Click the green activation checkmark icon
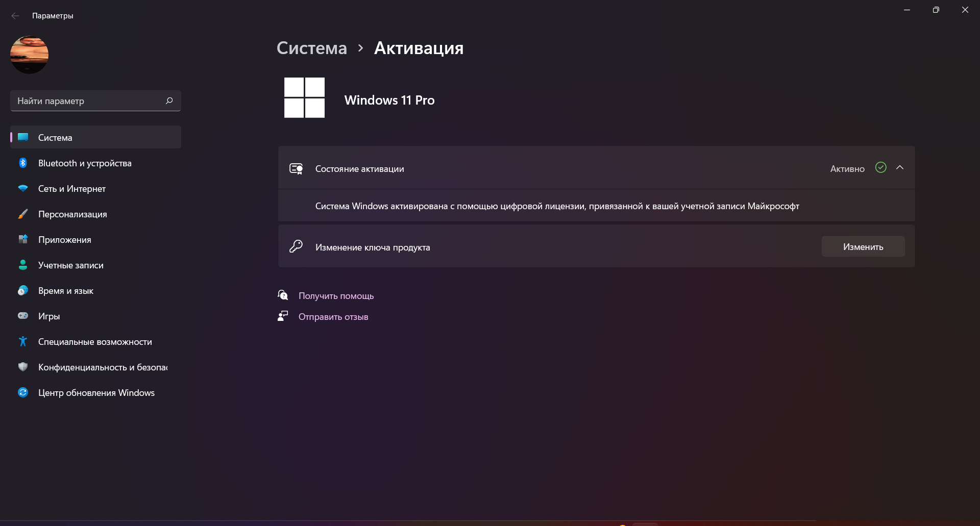The width and height of the screenshot is (980, 526). pyautogui.click(x=881, y=167)
